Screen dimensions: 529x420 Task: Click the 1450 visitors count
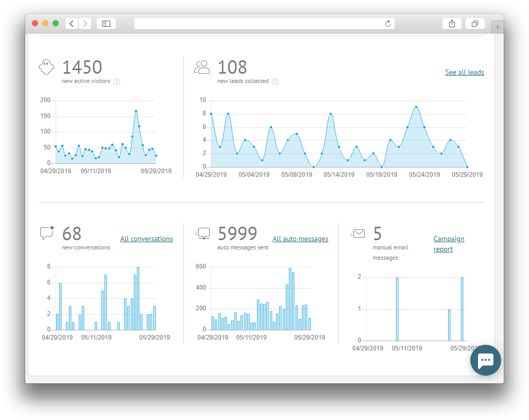pos(82,67)
